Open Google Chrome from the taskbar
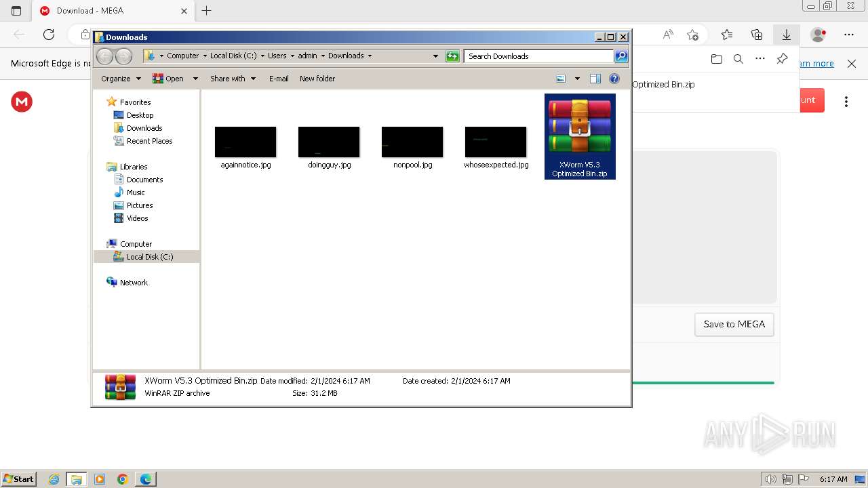This screenshot has width=868, height=488. click(123, 479)
